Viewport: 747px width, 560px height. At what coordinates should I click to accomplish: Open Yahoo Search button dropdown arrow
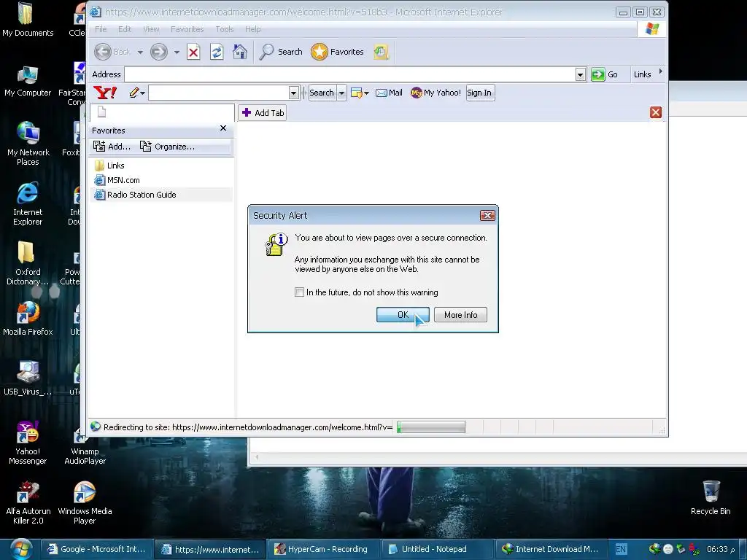click(x=341, y=93)
